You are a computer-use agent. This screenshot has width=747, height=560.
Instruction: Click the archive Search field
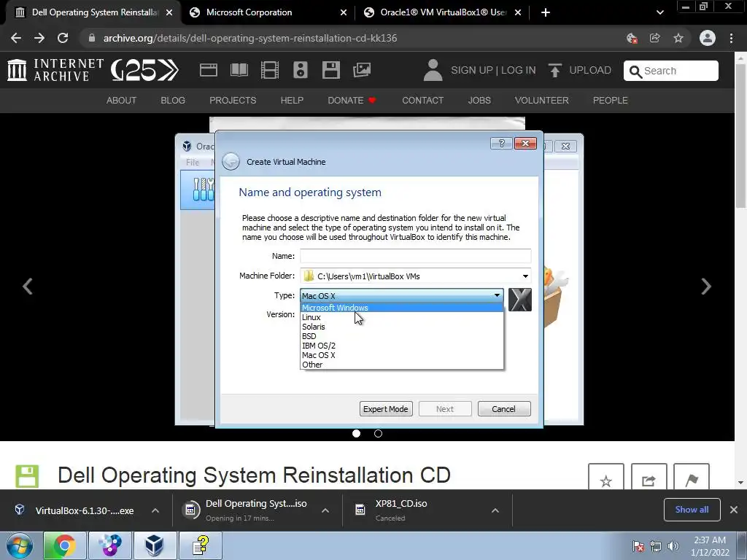[x=671, y=71]
